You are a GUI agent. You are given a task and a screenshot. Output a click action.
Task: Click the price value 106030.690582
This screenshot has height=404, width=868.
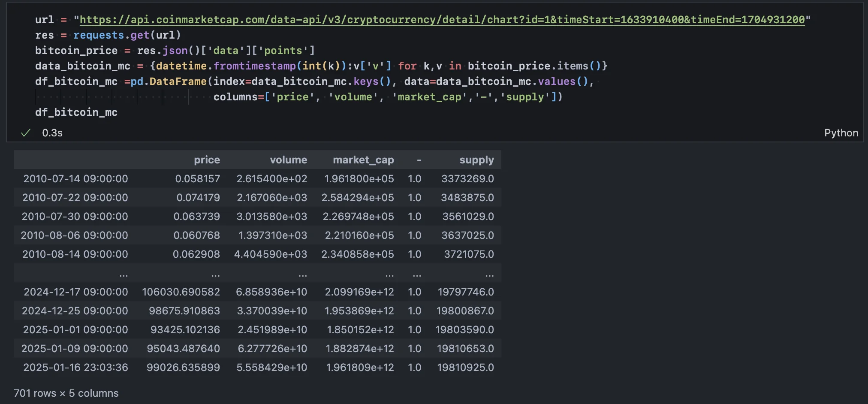pyautogui.click(x=181, y=292)
